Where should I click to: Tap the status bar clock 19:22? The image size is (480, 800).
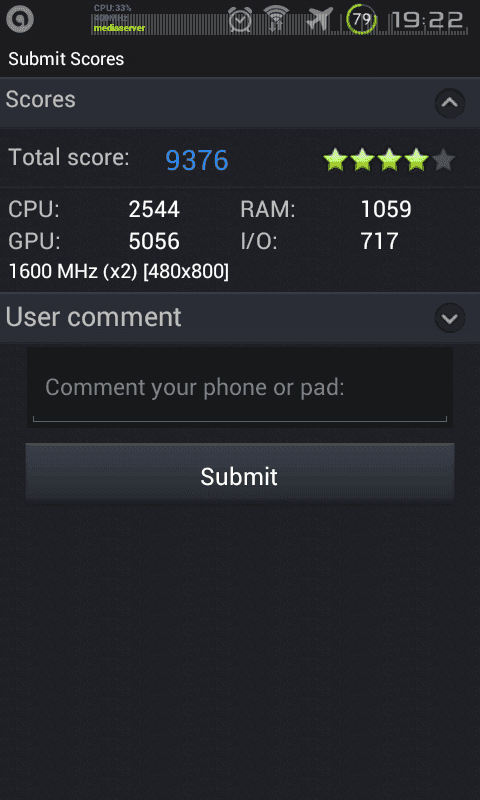(428, 20)
